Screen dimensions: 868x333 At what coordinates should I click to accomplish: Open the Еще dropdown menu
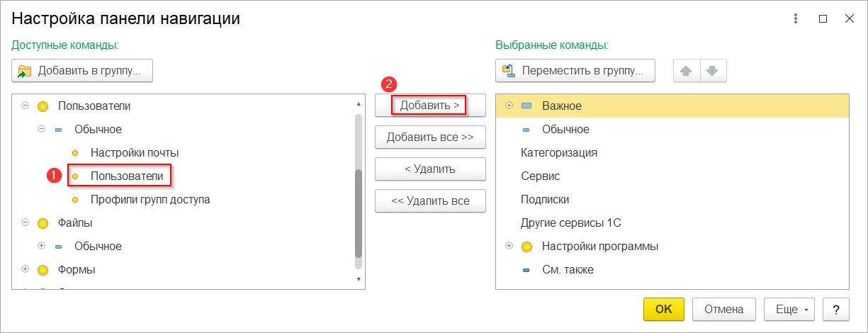click(789, 309)
